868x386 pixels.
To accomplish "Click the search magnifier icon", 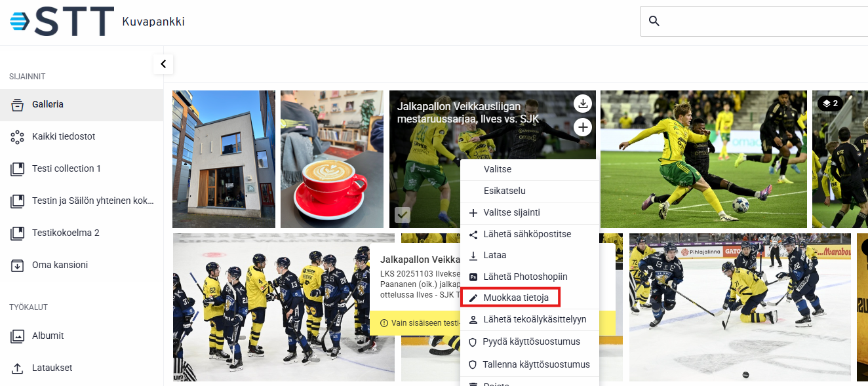I will (654, 21).
